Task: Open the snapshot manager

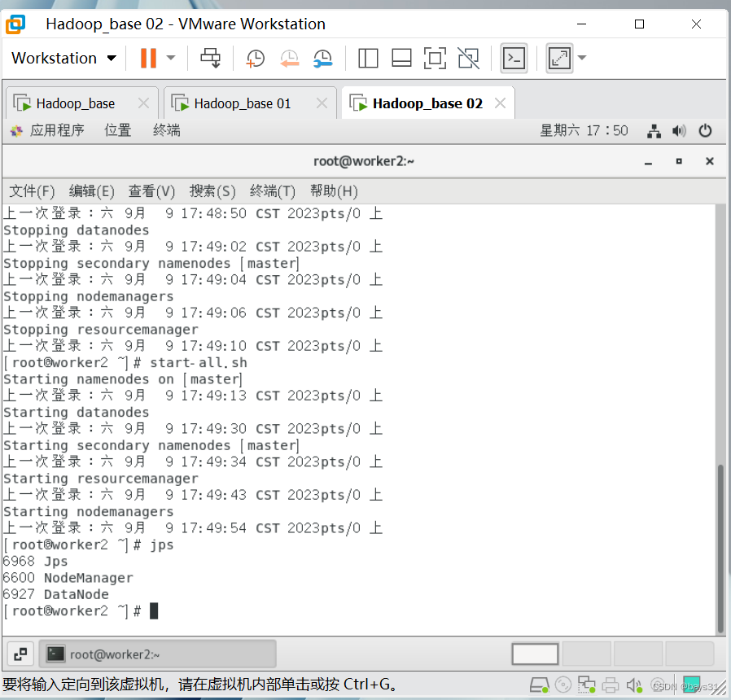Action: (322, 59)
